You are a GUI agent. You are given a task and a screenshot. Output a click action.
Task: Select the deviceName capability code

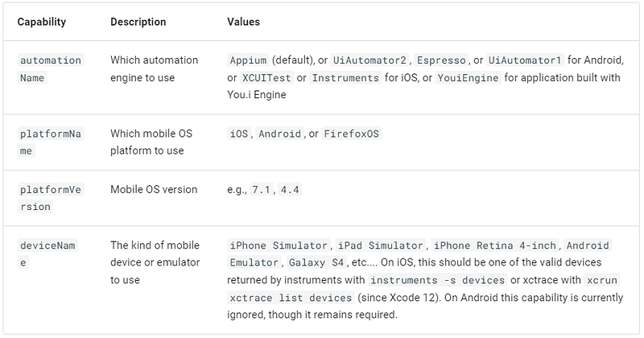coord(47,253)
